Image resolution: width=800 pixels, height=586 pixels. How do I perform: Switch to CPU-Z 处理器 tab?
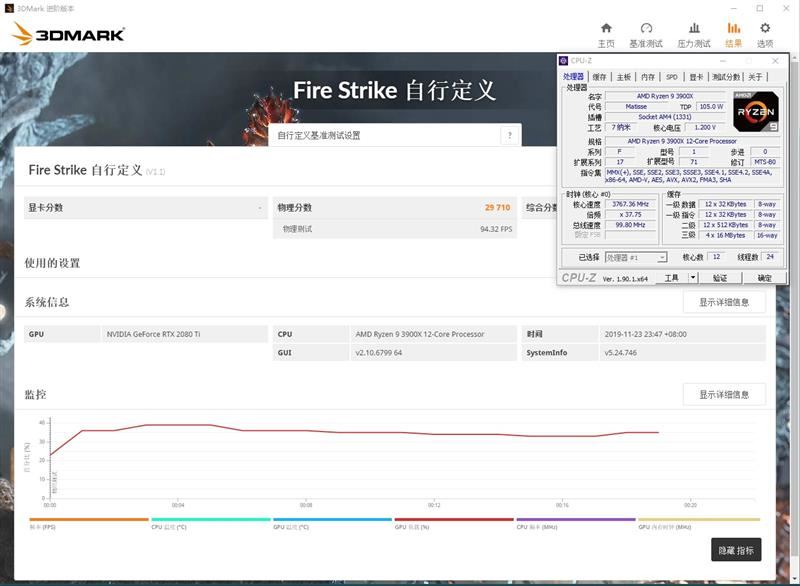(x=573, y=77)
